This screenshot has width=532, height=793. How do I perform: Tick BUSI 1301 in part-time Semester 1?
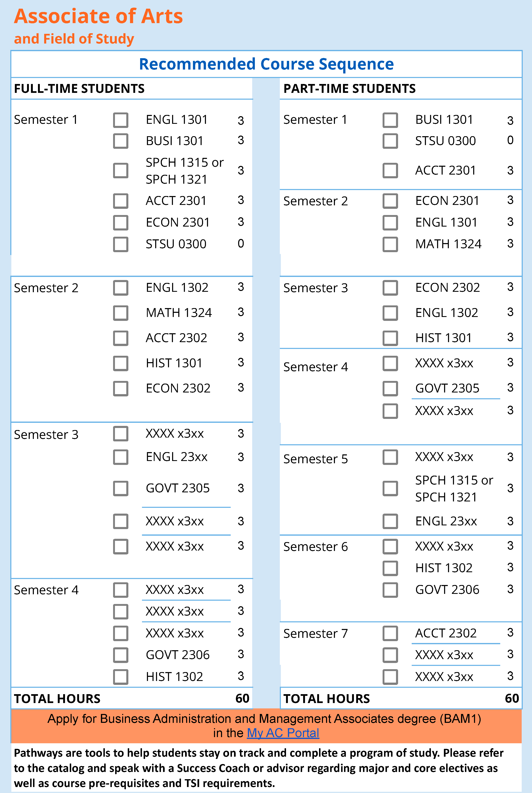pyautogui.click(x=390, y=120)
